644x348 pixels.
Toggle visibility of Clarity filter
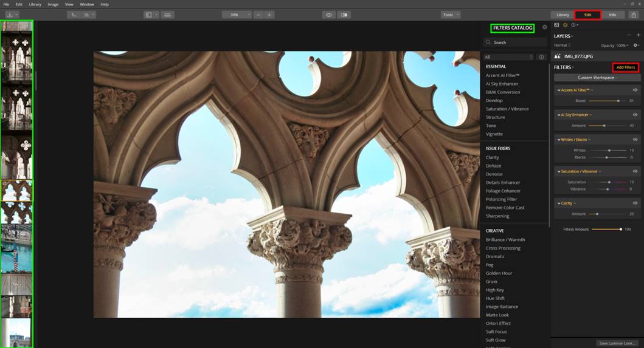click(x=635, y=203)
